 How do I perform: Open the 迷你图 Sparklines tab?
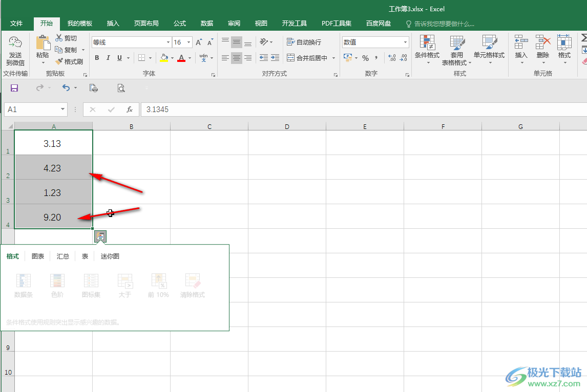pyautogui.click(x=110, y=256)
